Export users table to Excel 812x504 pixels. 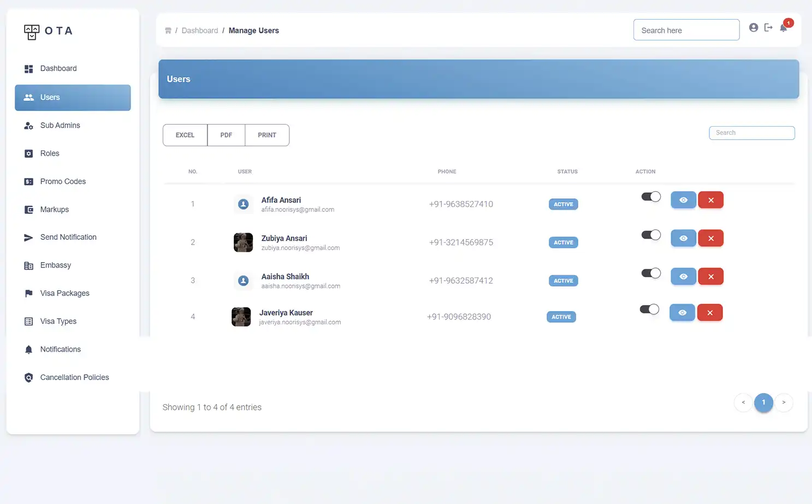(x=185, y=135)
